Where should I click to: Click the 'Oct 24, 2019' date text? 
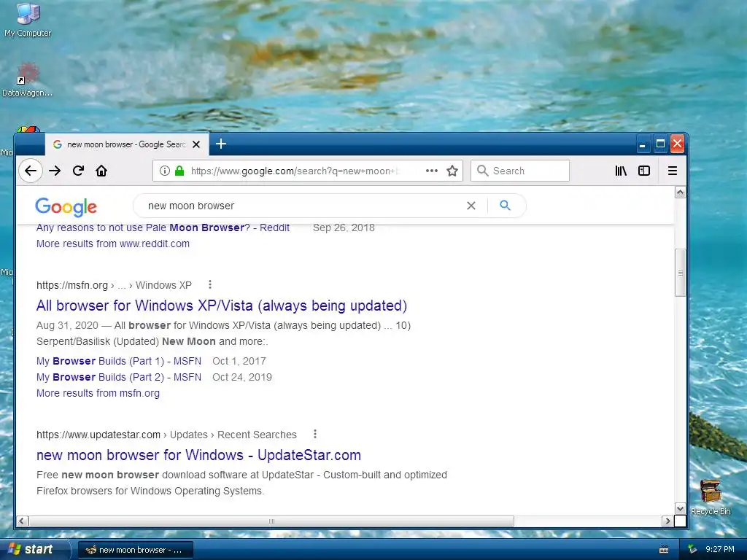(242, 377)
